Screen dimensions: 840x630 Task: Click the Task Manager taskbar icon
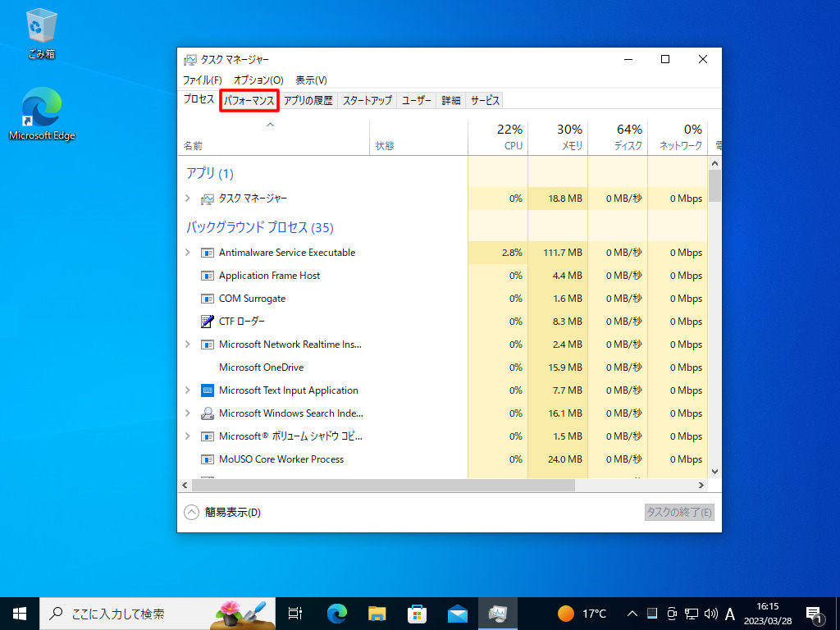498,614
